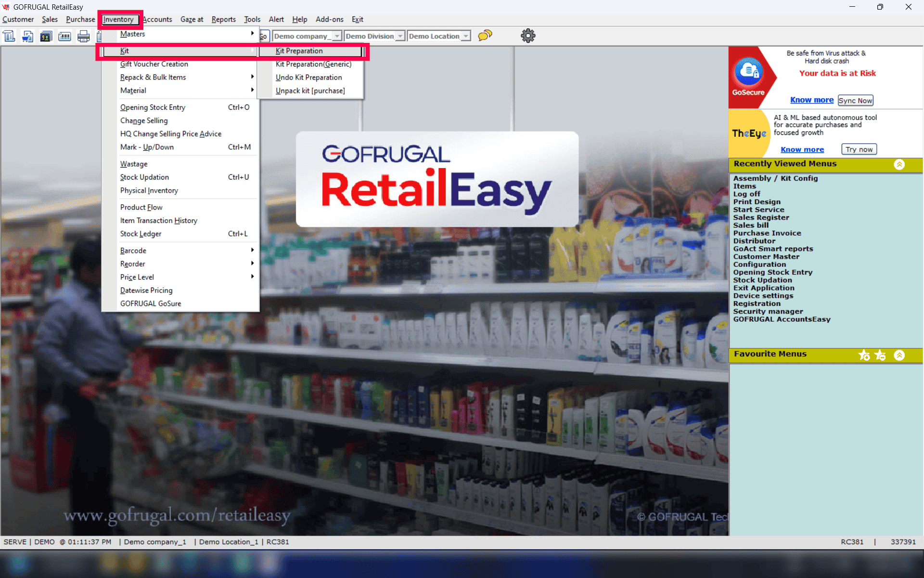Expand the Demo Division dropdown

tap(400, 36)
